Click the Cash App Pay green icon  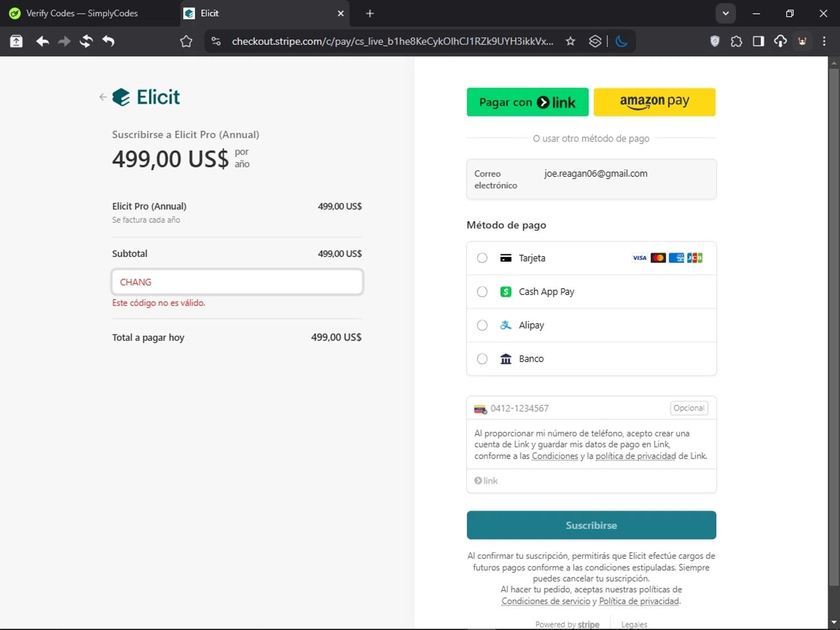click(x=506, y=292)
